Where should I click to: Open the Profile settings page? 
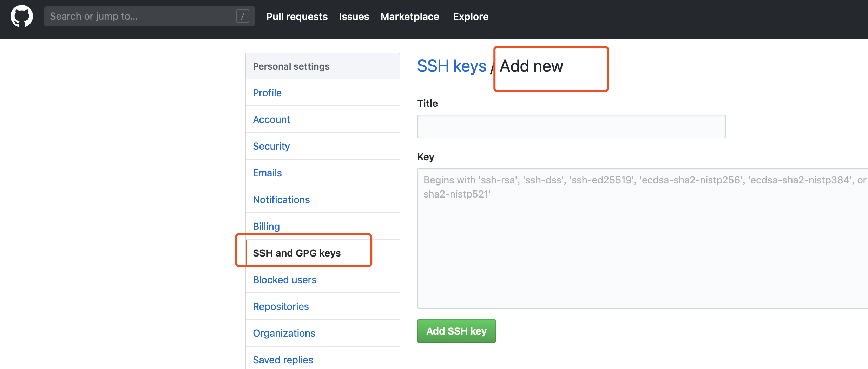pyautogui.click(x=323, y=93)
